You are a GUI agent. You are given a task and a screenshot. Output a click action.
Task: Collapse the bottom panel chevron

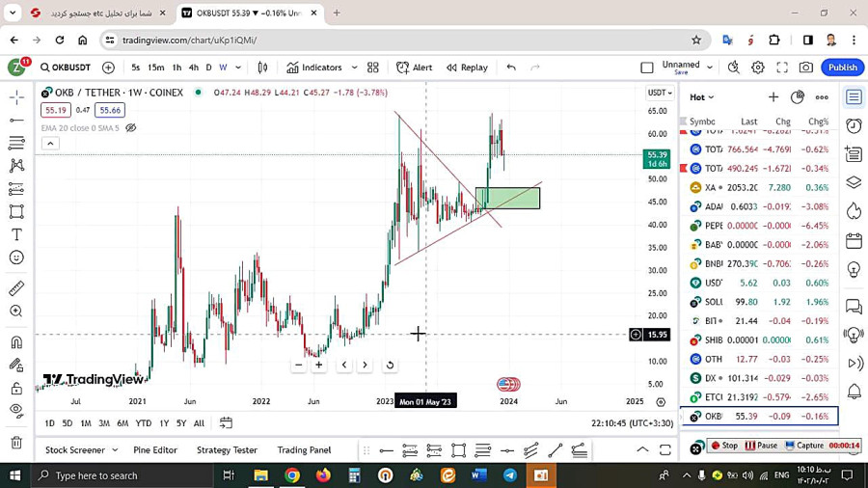[x=642, y=449]
